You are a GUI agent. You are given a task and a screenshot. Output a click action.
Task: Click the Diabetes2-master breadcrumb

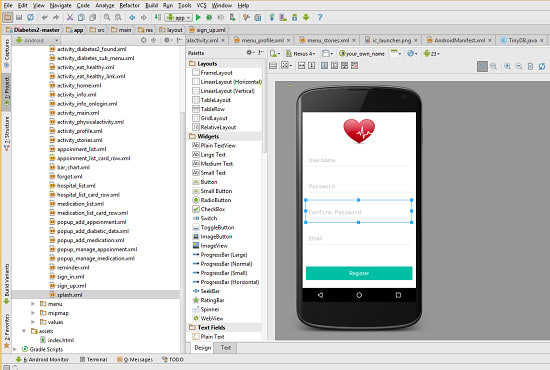pos(33,30)
